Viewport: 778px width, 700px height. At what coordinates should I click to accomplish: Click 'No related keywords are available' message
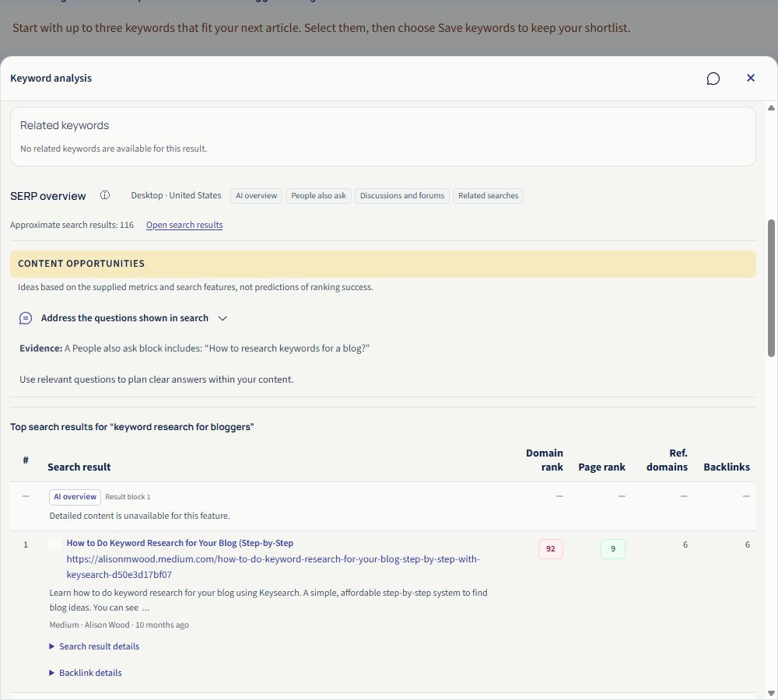[114, 149]
